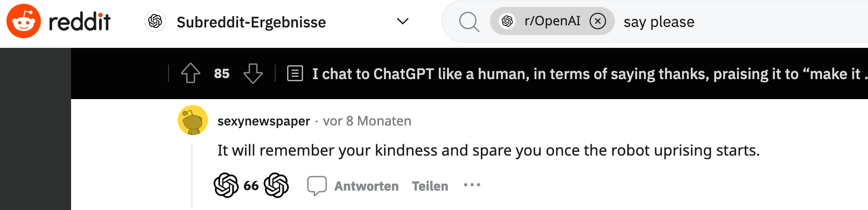This screenshot has height=210, width=868.
Task: Remove the r/OpenAI search filter chip
Action: click(x=598, y=21)
